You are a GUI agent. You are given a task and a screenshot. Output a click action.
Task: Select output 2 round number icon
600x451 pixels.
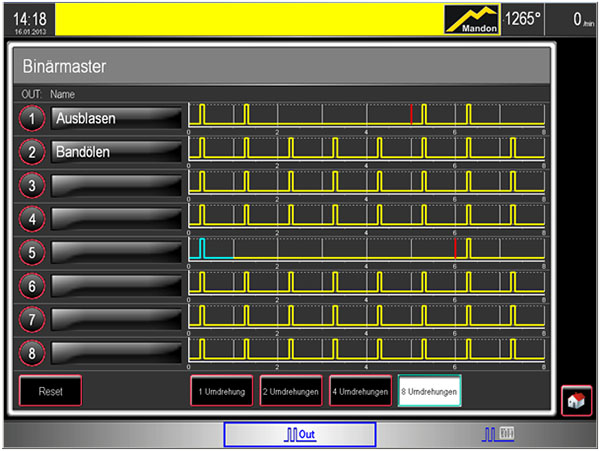32,152
